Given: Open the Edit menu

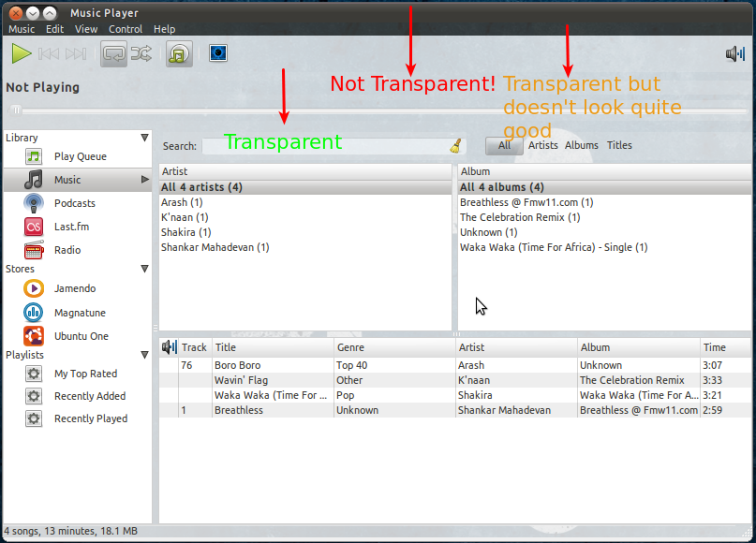Looking at the screenshot, I should [x=54, y=29].
